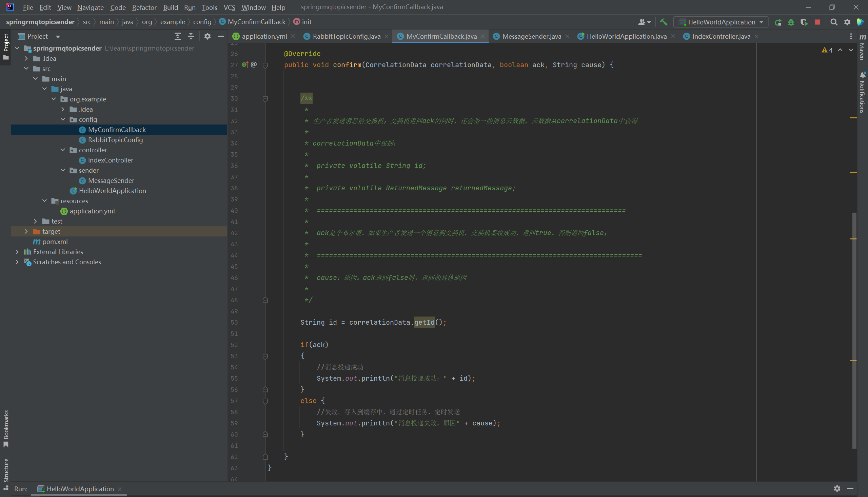The image size is (868, 497).
Task: Expand the External Libraries node
Action: pos(17,252)
